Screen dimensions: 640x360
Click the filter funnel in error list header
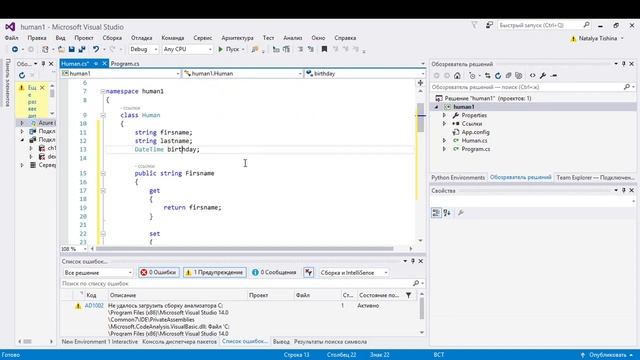click(409, 295)
